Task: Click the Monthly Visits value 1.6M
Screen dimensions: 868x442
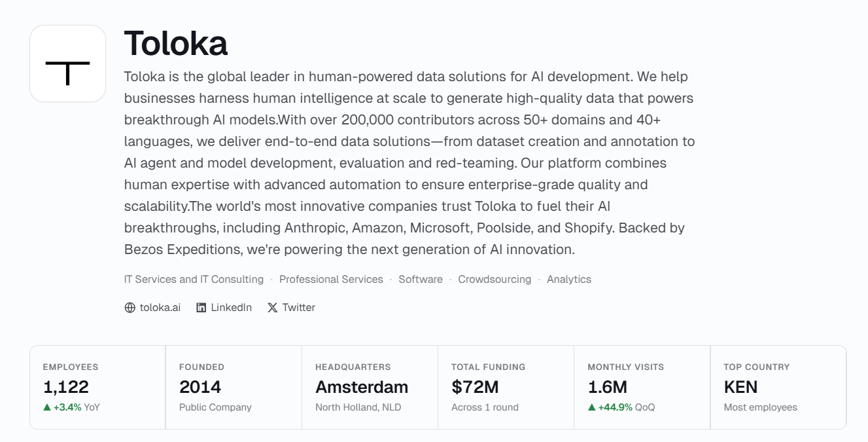Action: coord(607,387)
